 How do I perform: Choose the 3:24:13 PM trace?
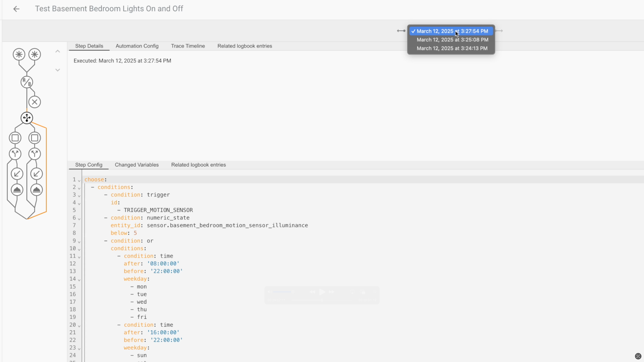tap(451, 48)
